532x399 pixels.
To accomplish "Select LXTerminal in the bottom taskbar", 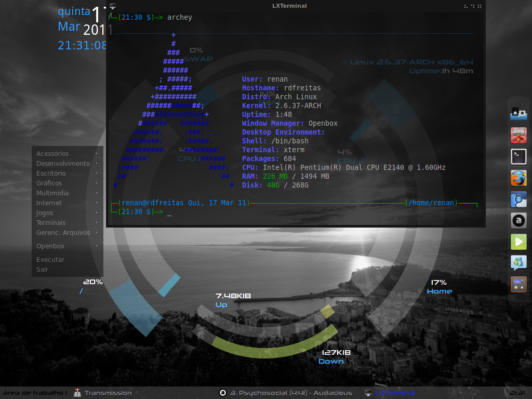I will (x=390, y=393).
